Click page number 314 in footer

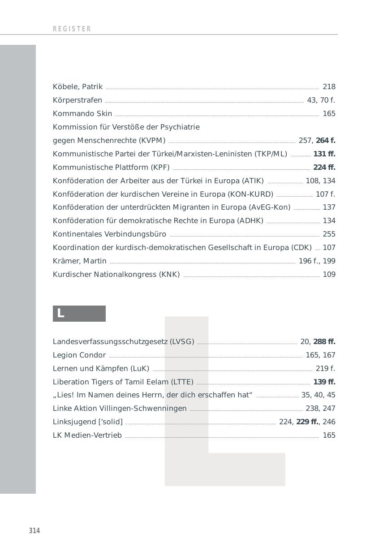pyautogui.click(x=34, y=531)
